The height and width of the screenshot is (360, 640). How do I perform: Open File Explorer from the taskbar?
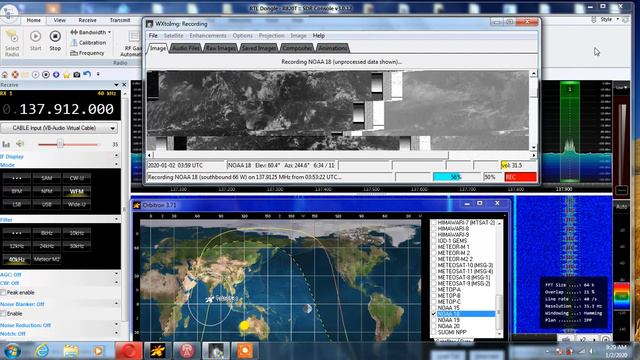pos(71,351)
